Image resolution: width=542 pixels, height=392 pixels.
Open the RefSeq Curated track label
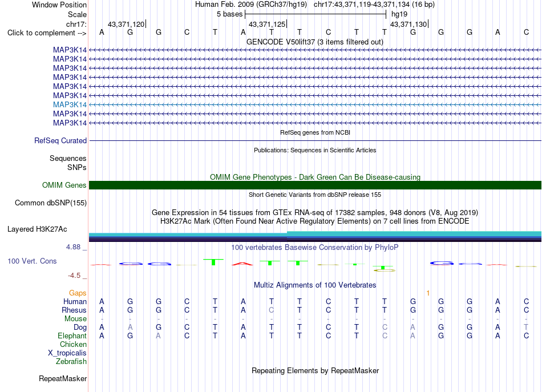60,141
